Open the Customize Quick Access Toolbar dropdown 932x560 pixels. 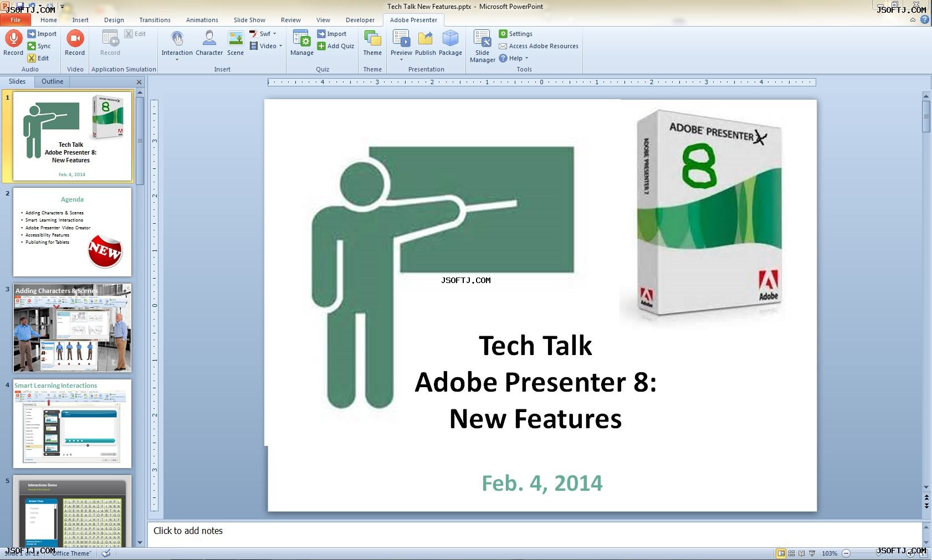(62, 7)
